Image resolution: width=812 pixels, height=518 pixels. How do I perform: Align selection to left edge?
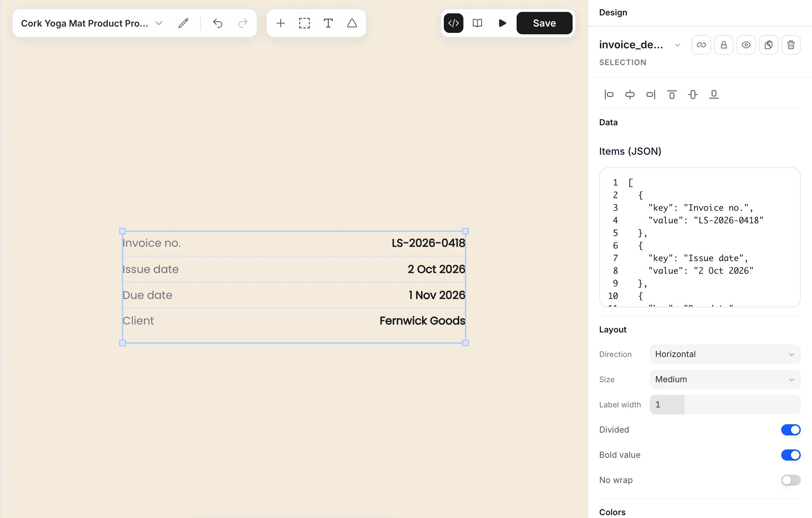pyautogui.click(x=609, y=94)
